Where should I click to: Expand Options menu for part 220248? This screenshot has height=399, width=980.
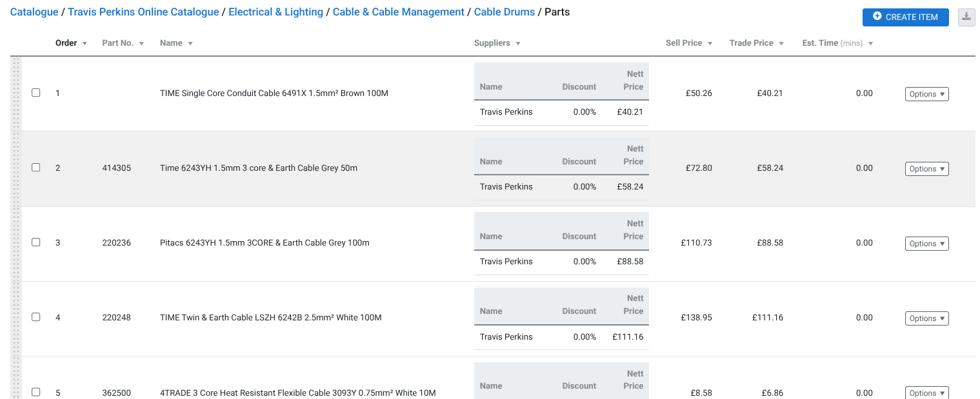click(926, 318)
